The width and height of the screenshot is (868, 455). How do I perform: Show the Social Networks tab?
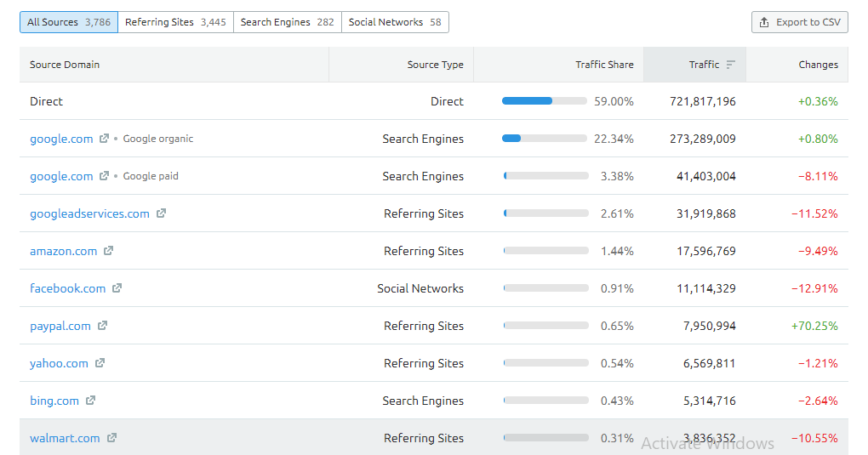click(394, 22)
